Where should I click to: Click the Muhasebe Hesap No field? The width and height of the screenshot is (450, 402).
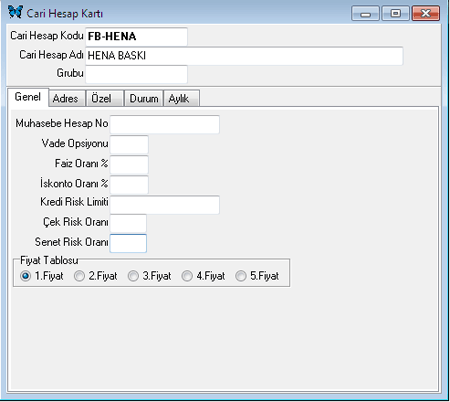(x=165, y=124)
